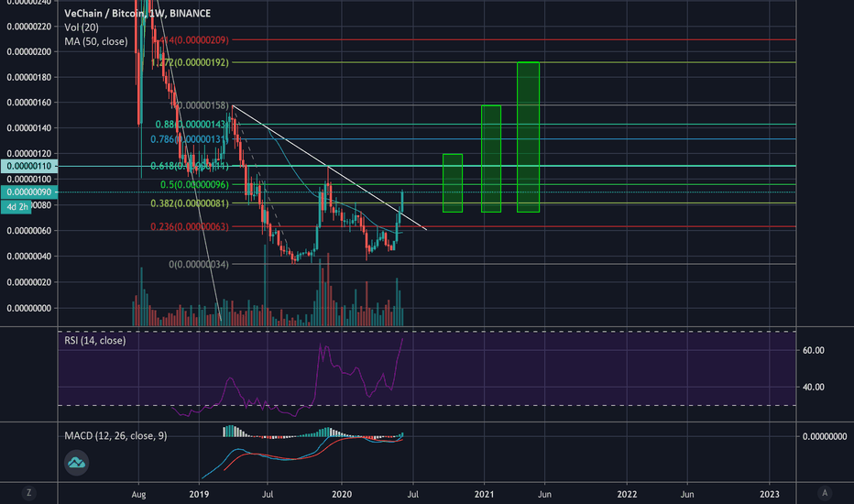Click the RSI 60.00 scale value
The width and height of the screenshot is (854, 504).
(x=814, y=350)
